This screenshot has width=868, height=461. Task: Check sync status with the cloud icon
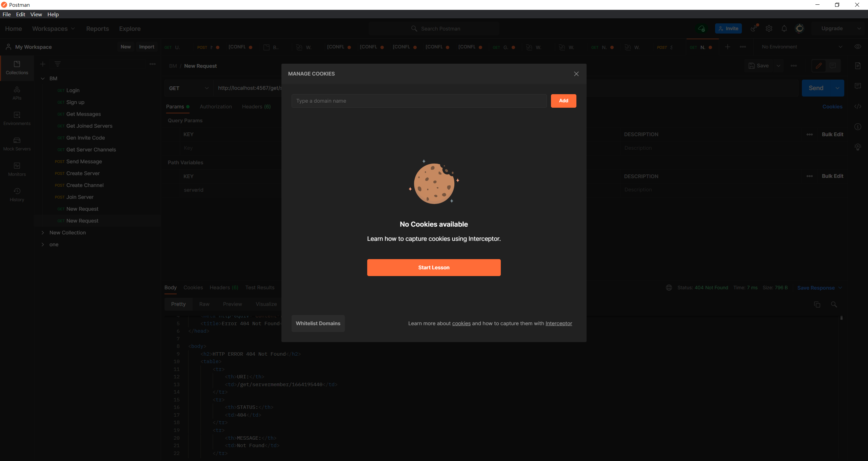click(702, 28)
